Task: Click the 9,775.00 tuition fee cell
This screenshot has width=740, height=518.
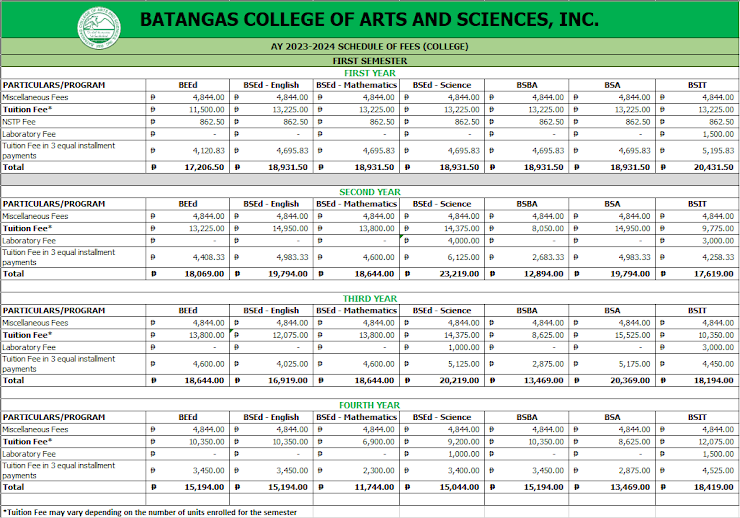Action: [x=697, y=228]
